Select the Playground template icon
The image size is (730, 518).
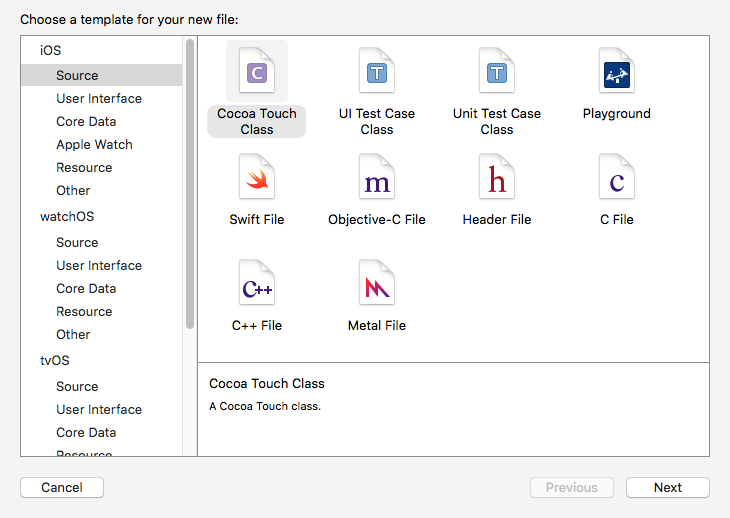tap(617, 72)
